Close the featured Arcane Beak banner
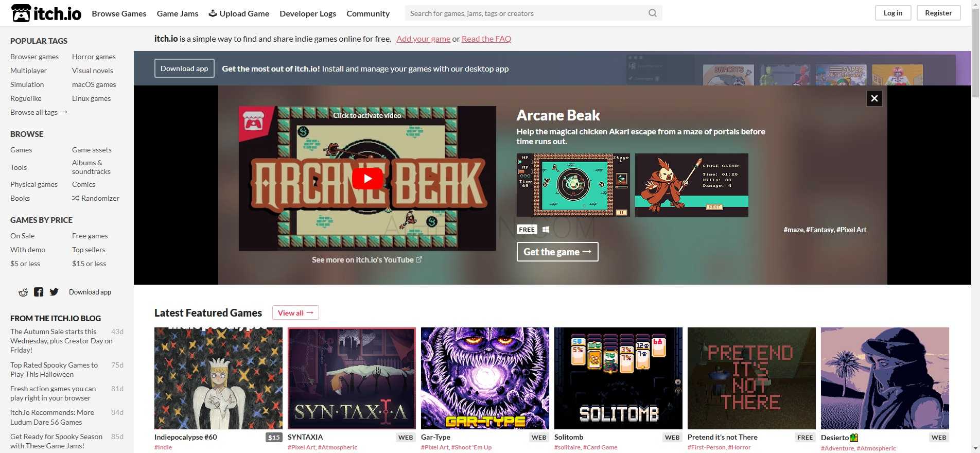Image resolution: width=980 pixels, height=453 pixels. [874, 98]
